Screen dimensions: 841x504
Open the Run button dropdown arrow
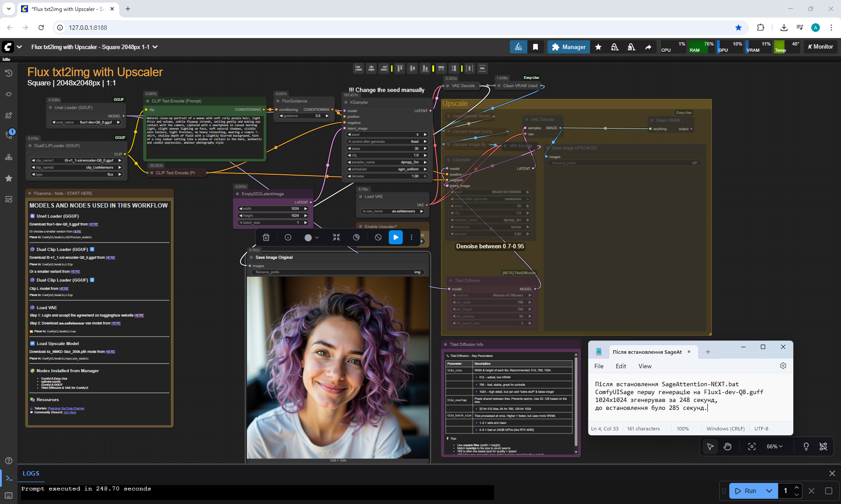point(769,491)
